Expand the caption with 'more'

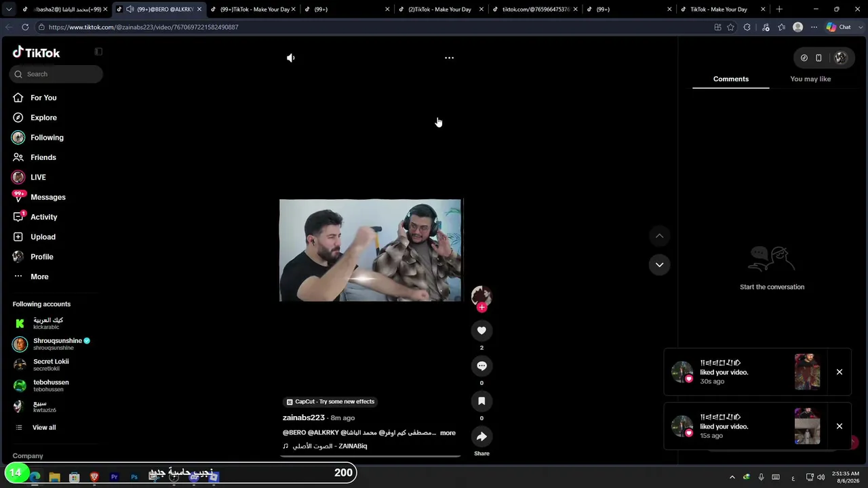pyautogui.click(x=448, y=433)
